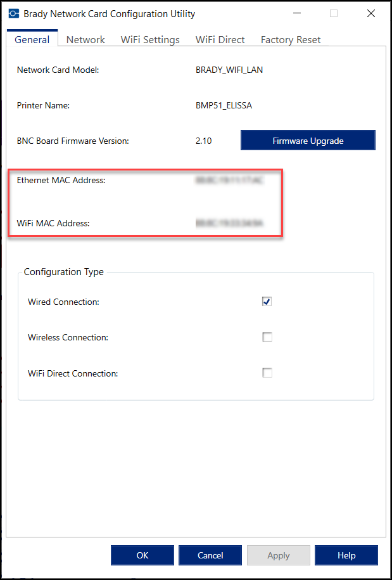Image resolution: width=392 pixels, height=580 pixels.
Task: Go to the WiFi Settings tab
Action: pos(150,39)
